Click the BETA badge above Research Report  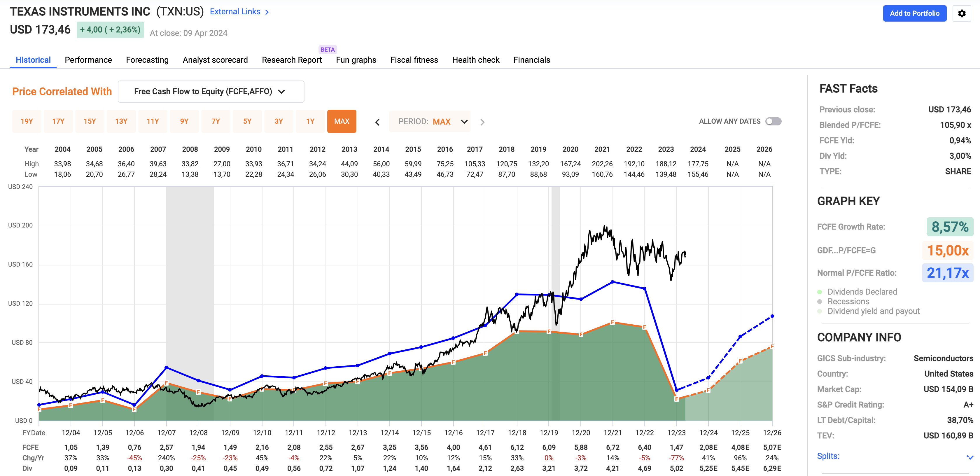[327, 50]
